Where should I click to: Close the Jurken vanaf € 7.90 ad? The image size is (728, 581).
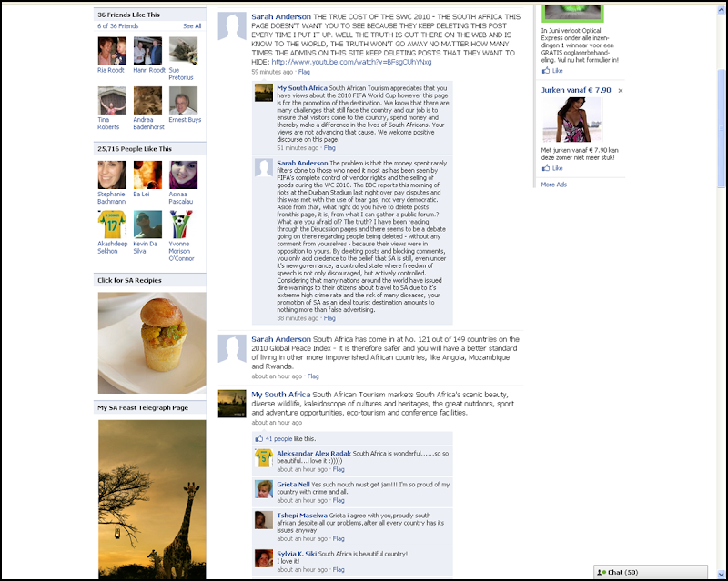click(621, 91)
